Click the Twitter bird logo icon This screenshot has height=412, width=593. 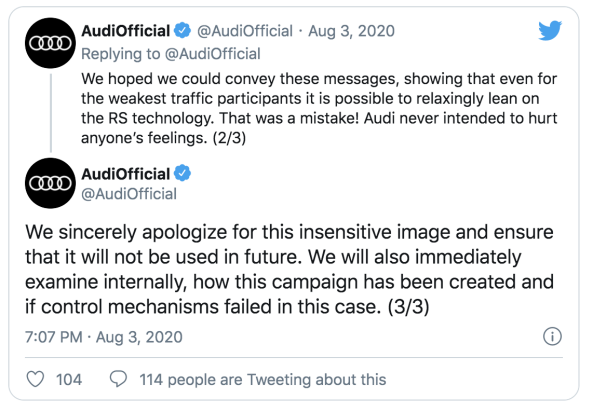[x=550, y=31]
